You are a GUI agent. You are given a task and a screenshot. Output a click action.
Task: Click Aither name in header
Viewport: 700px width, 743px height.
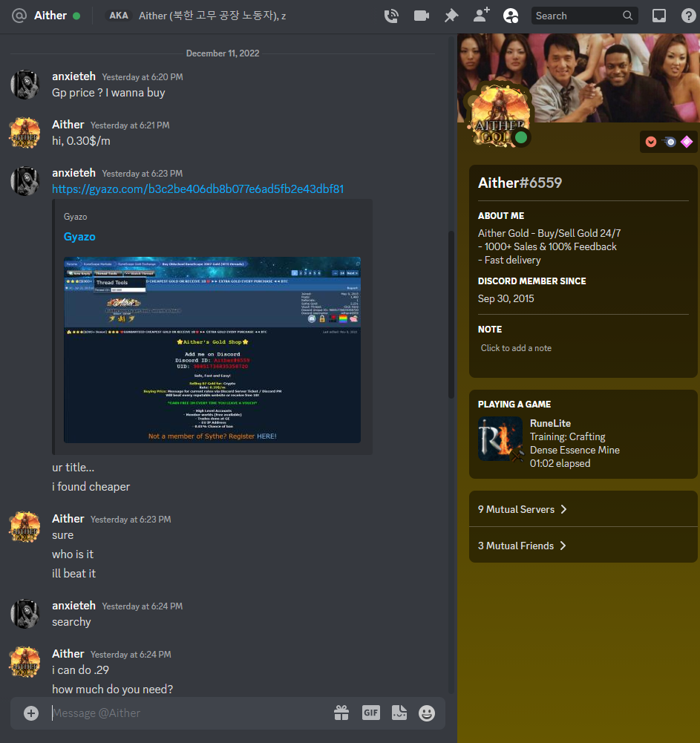coord(50,16)
